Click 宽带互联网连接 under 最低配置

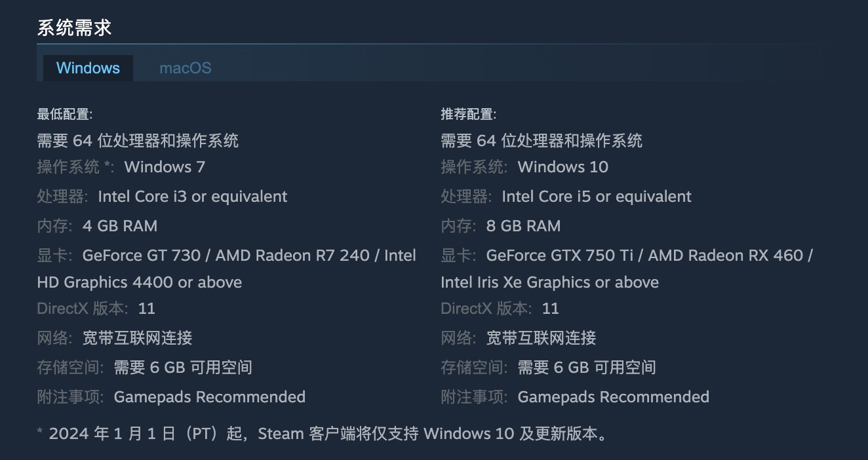(x=137, y=338)
